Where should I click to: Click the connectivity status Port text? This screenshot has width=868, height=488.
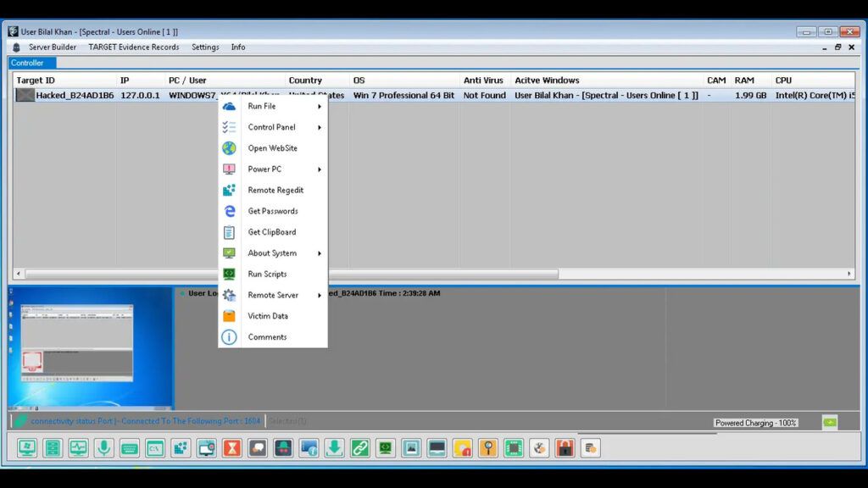click(x=145, y=421)
